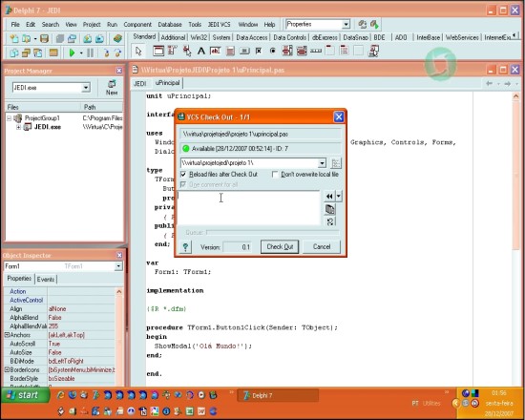525x420 pixels.
Task: Save the current file via floppy icon
Action: 44,38
